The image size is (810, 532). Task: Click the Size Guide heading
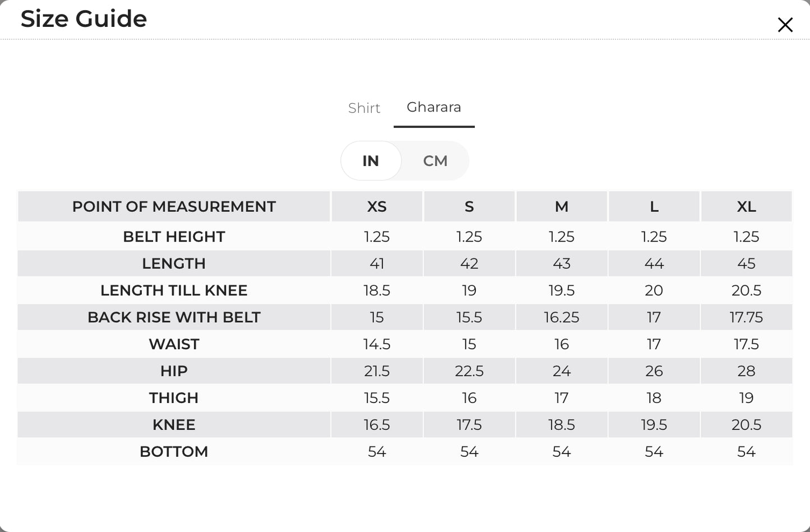84,18
